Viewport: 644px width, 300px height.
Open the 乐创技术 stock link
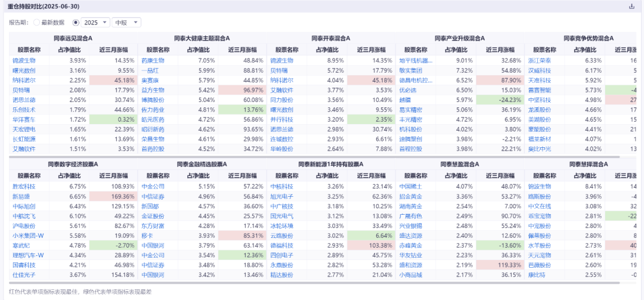(24, 110)
